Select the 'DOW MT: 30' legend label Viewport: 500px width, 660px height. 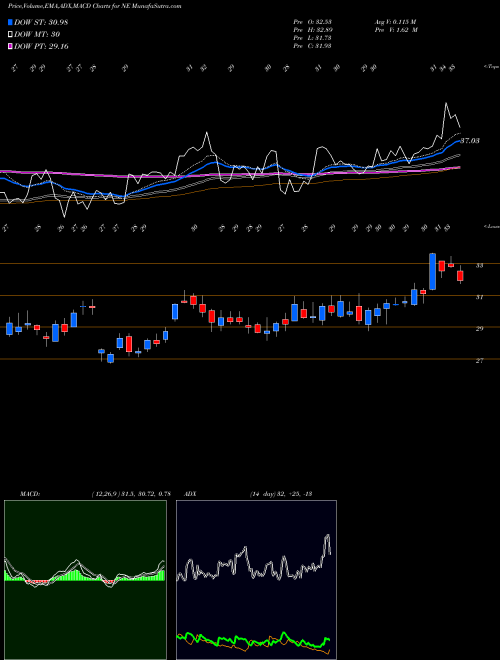point(37,35)
